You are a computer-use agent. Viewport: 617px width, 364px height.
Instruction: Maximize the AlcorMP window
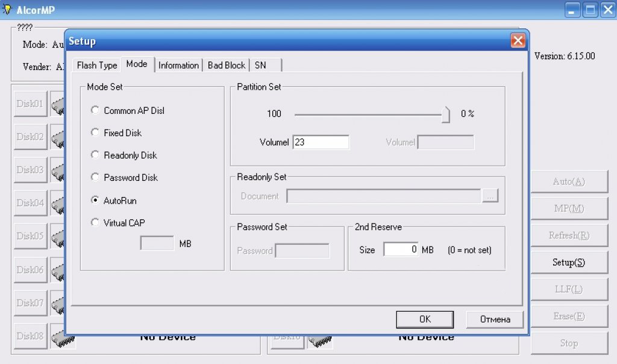(590, 10)
